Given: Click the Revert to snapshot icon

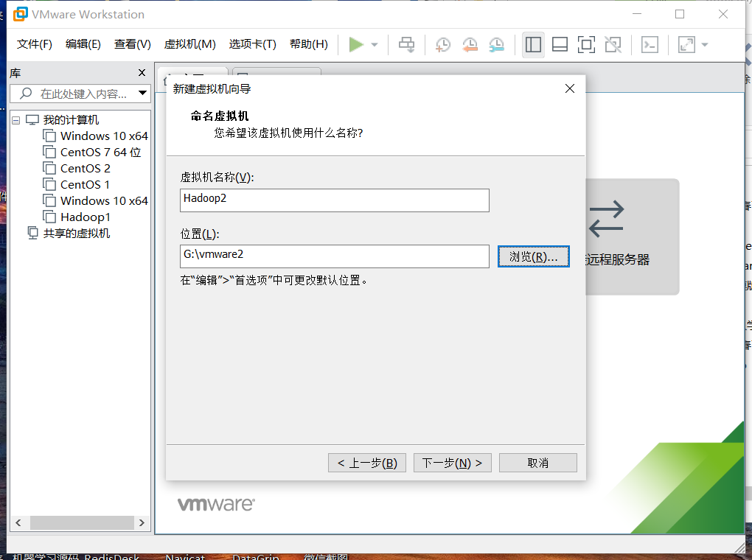Looking at the screenshot, I should coord(470,45).
